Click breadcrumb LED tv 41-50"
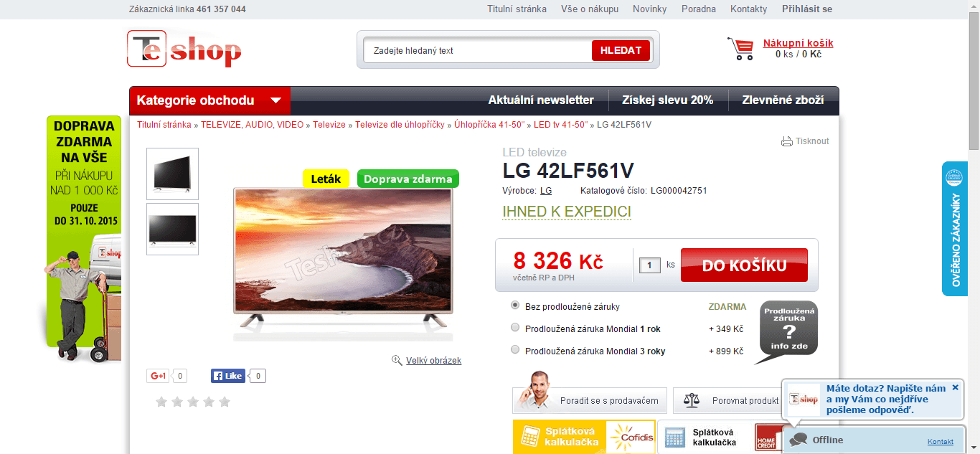 click(x=560, y=125)
